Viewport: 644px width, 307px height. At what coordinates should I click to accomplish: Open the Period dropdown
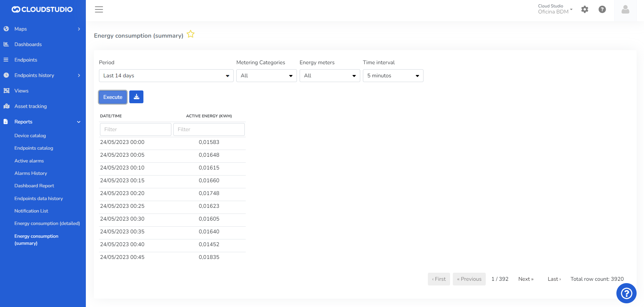[x=166, y=76]
